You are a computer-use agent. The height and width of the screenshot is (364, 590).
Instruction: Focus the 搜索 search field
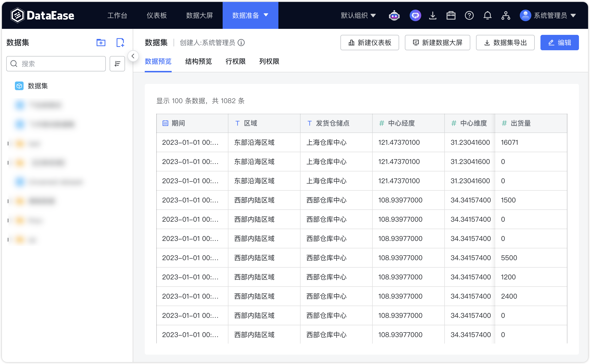click(56, 64)
